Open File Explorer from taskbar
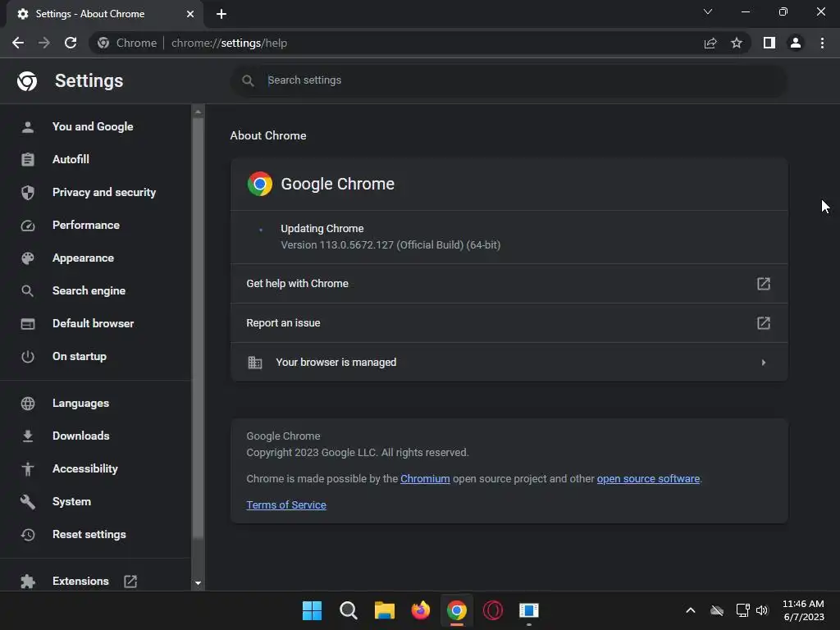This screenshot has height=630, width=840. pyautogui.click(x=384, y=610)
